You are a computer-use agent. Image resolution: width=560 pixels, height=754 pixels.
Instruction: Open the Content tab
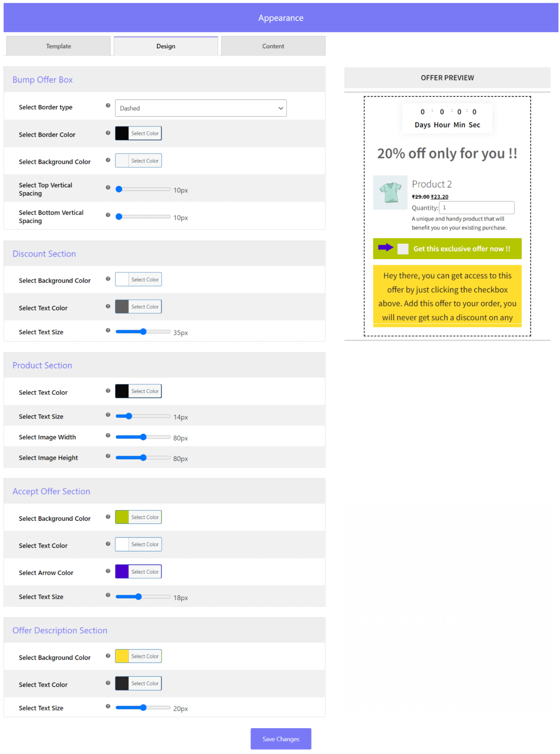pyautogui.click(x=273, y=46)
